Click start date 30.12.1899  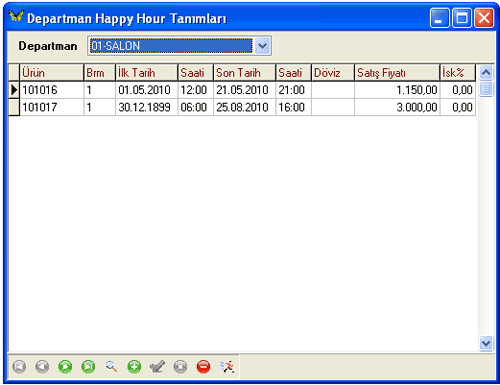pyautogui.click(x=147, y=107)
